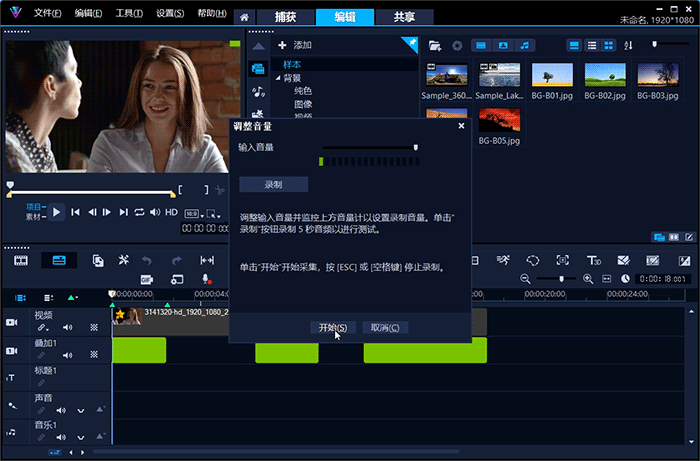Viewport: 700px width, 461px height.
Task: Toggle HD preview mode
Action: pos(171,212)
